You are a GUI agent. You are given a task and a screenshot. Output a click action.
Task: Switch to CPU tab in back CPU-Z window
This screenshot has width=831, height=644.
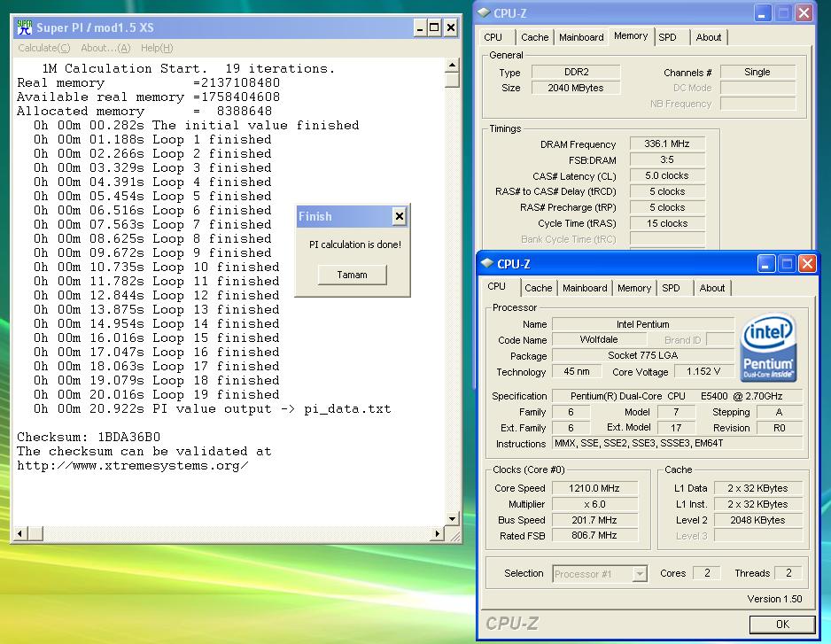pyautogui.click(x=493, y=37)
